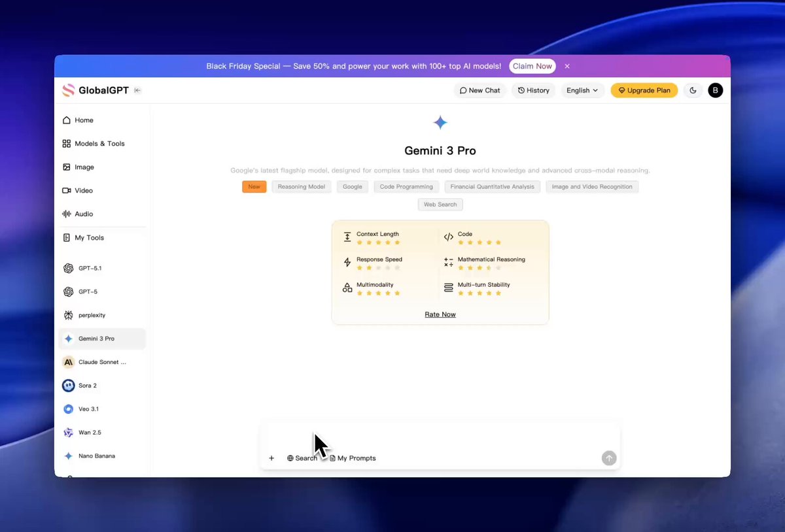The image size is (785, 532).
Task: Dismiss the Black Friday banner
Action: tap(567, 66)
